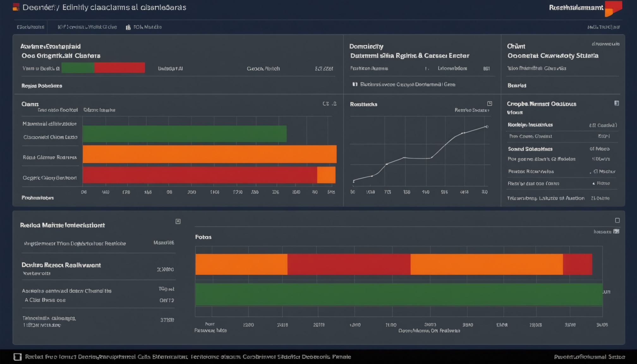Image resolution: width=637 pixels, height=364 pixels.
Task: Click the Prohmrtobrs link below Clams chart
Action: [38, 198]
